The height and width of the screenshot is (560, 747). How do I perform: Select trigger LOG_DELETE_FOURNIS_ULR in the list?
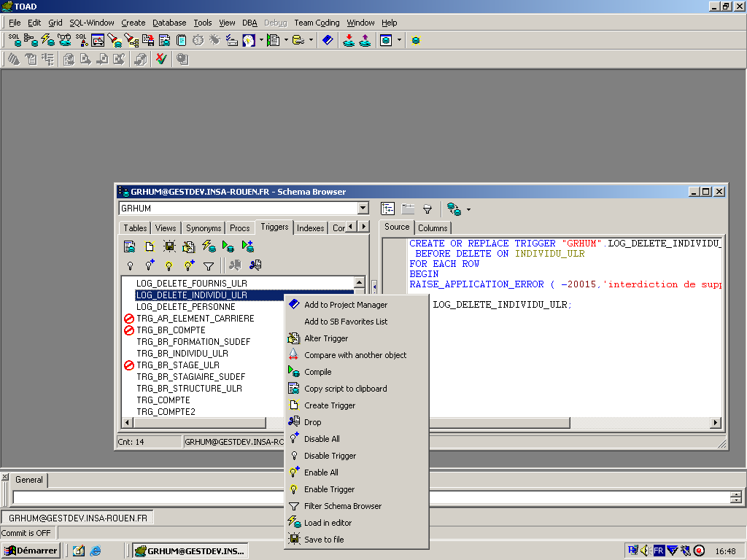[192, 284]
